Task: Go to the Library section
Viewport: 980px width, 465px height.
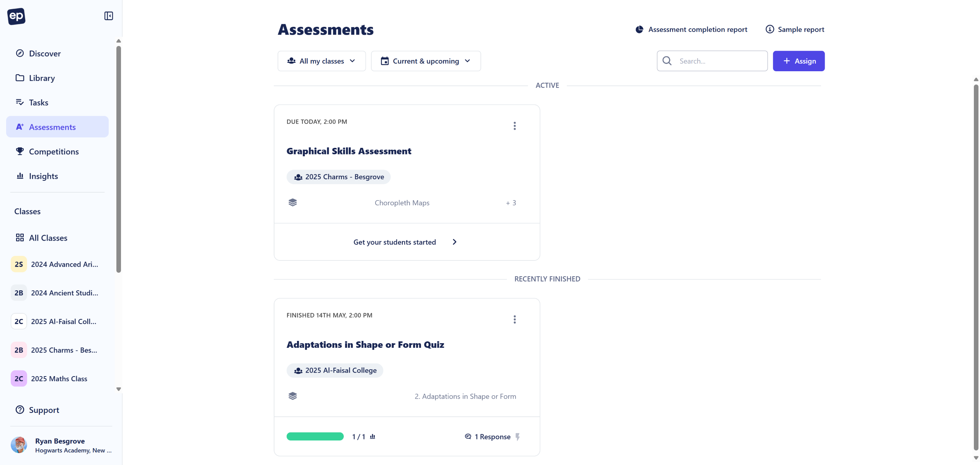Action: coord(42,78)
